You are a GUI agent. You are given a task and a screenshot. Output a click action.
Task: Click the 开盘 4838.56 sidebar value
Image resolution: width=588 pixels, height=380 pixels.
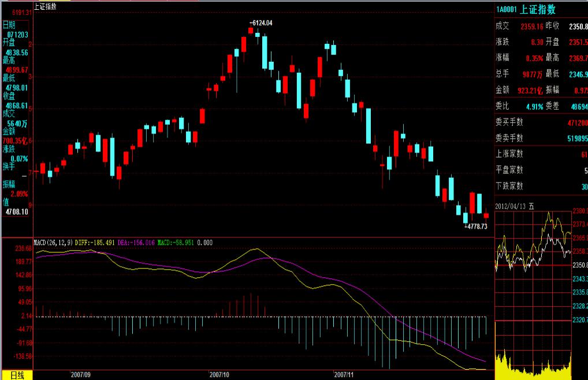[17, 53]
